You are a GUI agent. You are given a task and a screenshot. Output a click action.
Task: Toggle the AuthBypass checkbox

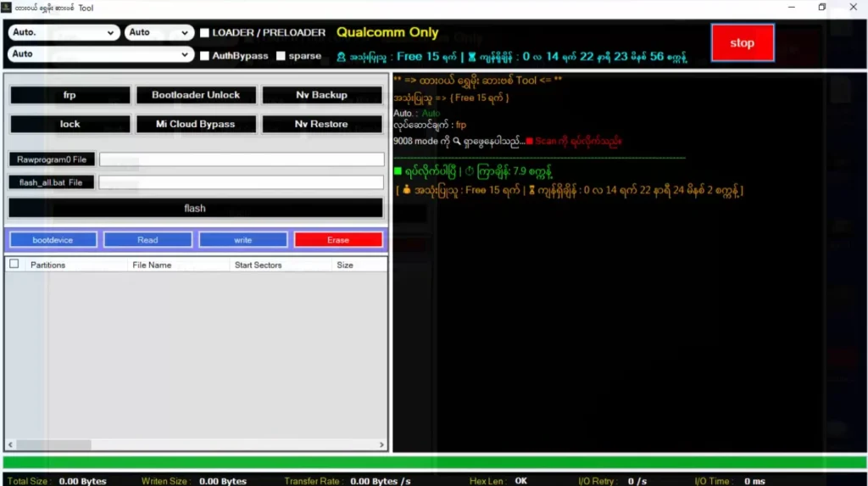[205, 56]
